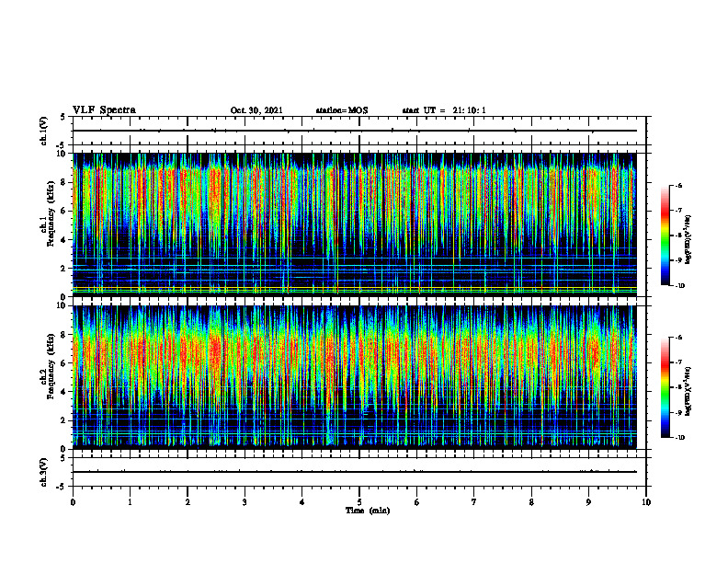Click the ch.1 spectrogram panel
The image size is (728, 563).
click(355, 224)
